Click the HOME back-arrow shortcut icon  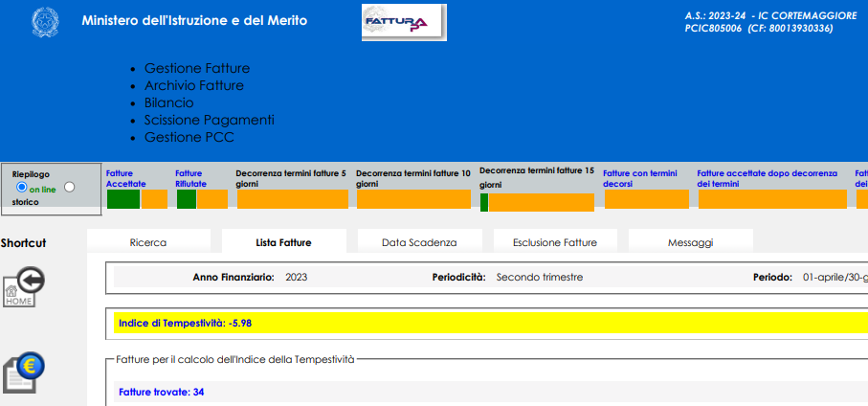[x=24, y=286]
